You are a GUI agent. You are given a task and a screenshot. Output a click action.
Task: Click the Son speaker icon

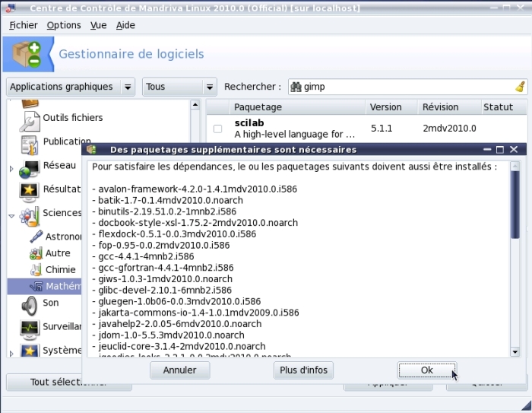pyautogui.click(x=30, y=304)
